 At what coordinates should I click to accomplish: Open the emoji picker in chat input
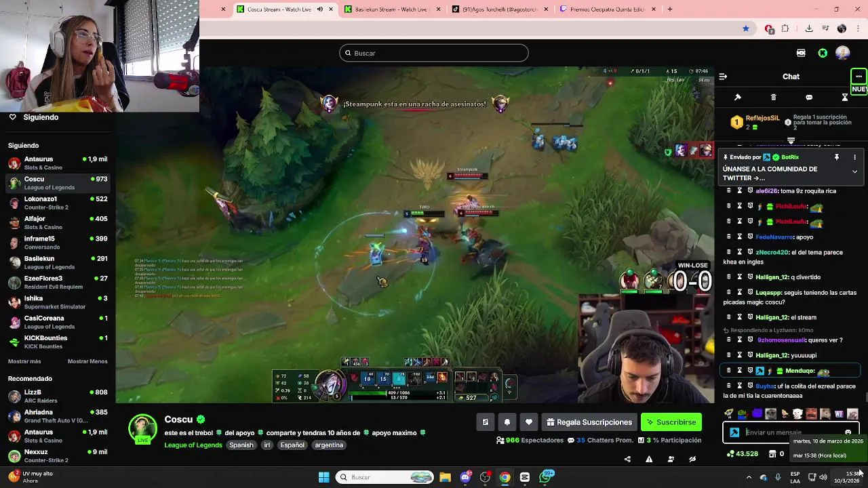(848, 432)
